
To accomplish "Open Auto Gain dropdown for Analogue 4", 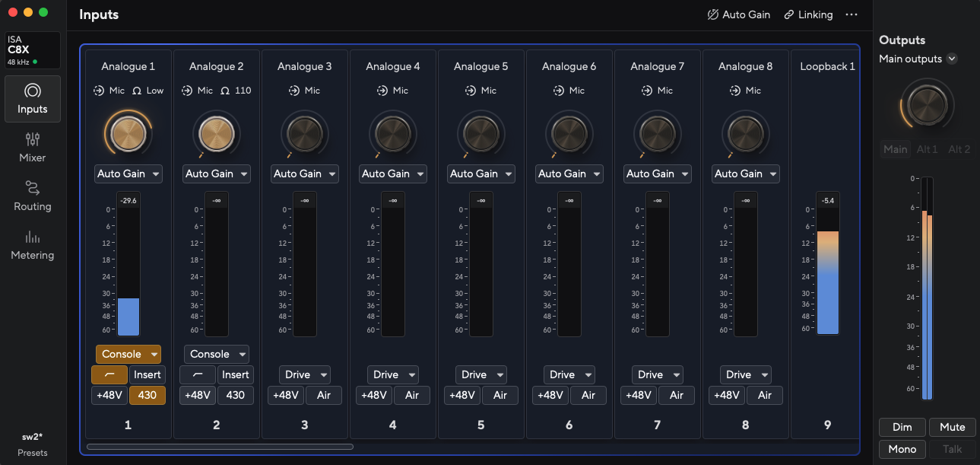I will (x=393, y=174).
